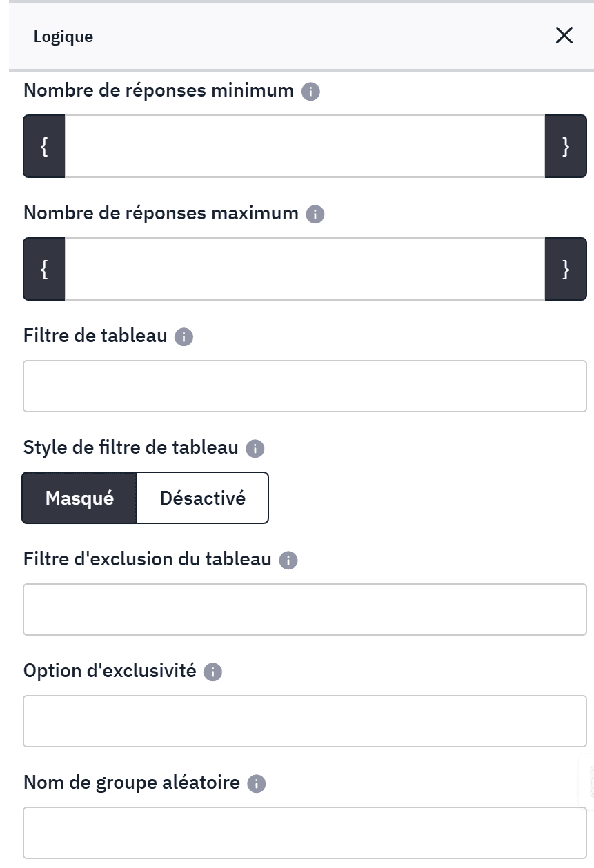Show help for Option d'exclusivité

212,672
